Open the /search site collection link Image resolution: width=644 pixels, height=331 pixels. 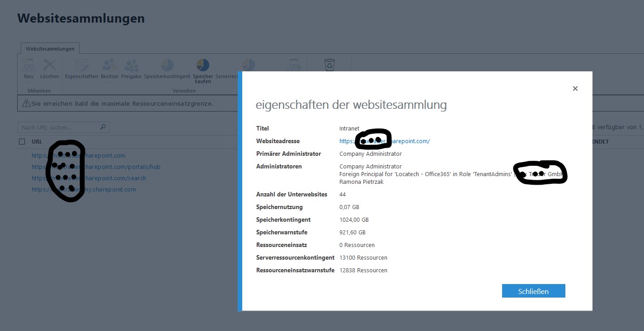point(89,178)
